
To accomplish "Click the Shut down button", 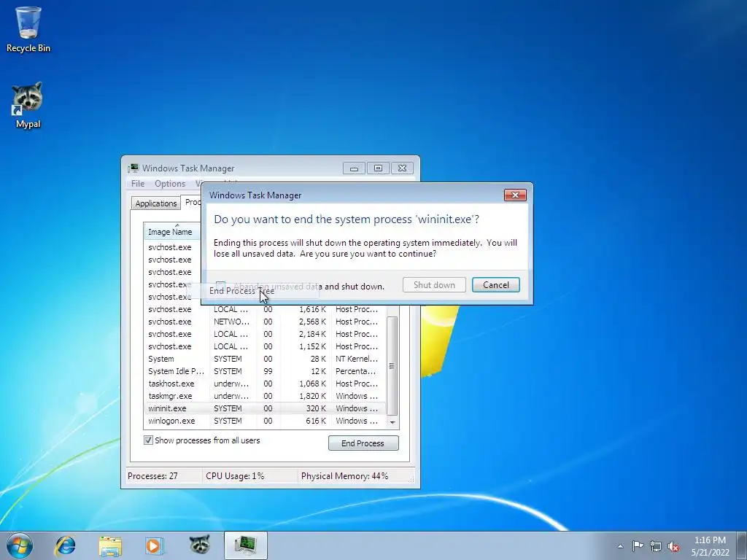I will [x=434, y=285].
